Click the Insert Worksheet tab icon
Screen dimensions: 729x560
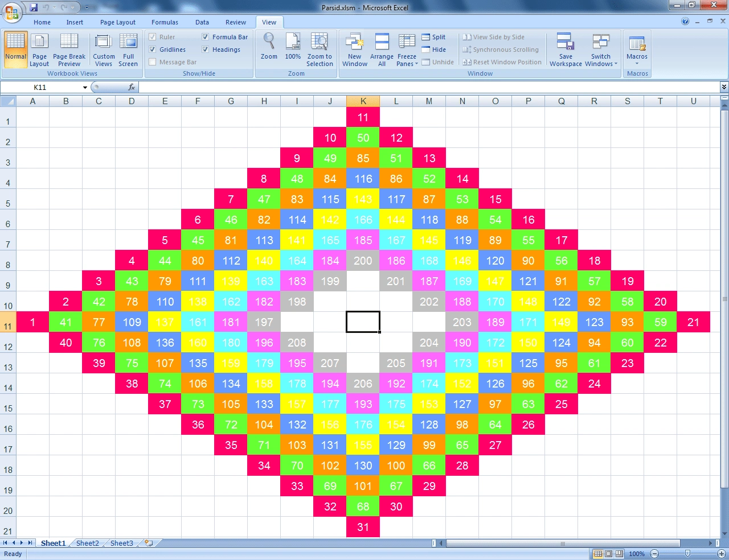tap(149, 543)
